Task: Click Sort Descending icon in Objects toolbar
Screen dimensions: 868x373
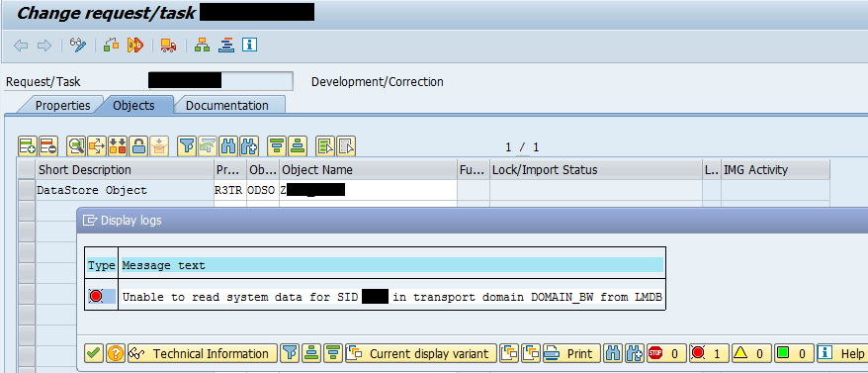Action: pyautogui.click(x=298, y=146)
